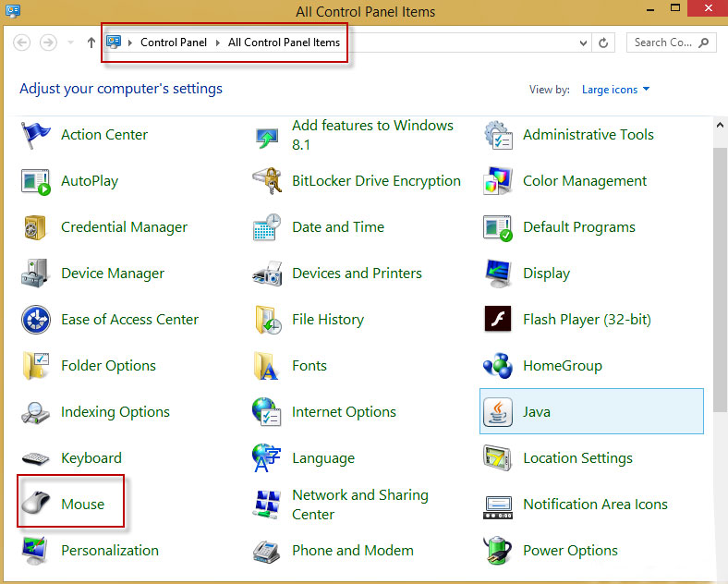The image size is (728, 584).
Task: Click the vertical scrollbar up arrow
Action: coord(720,125)
